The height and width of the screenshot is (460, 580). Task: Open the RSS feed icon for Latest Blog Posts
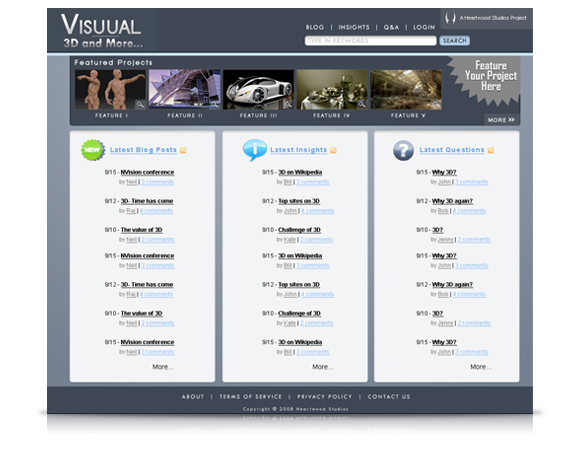[x=183, y=150]
